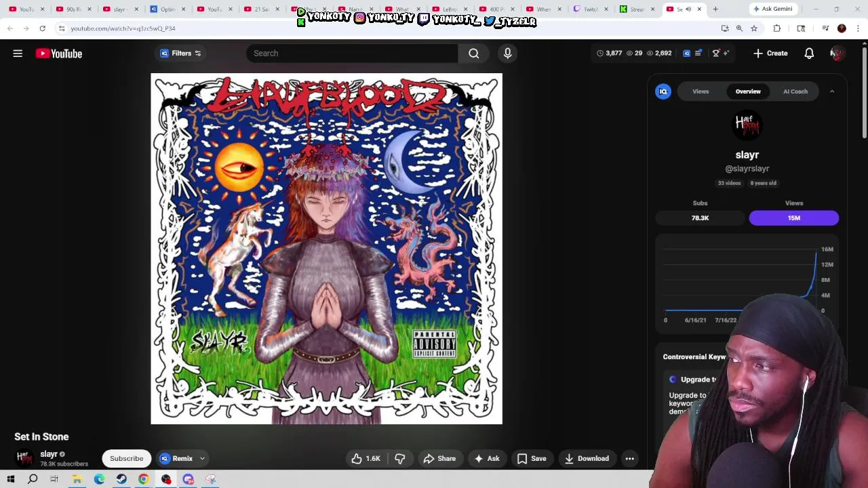This screenshot has height=488, width=868.
Task: Select the 15M Views toggle
Action: 794,218
